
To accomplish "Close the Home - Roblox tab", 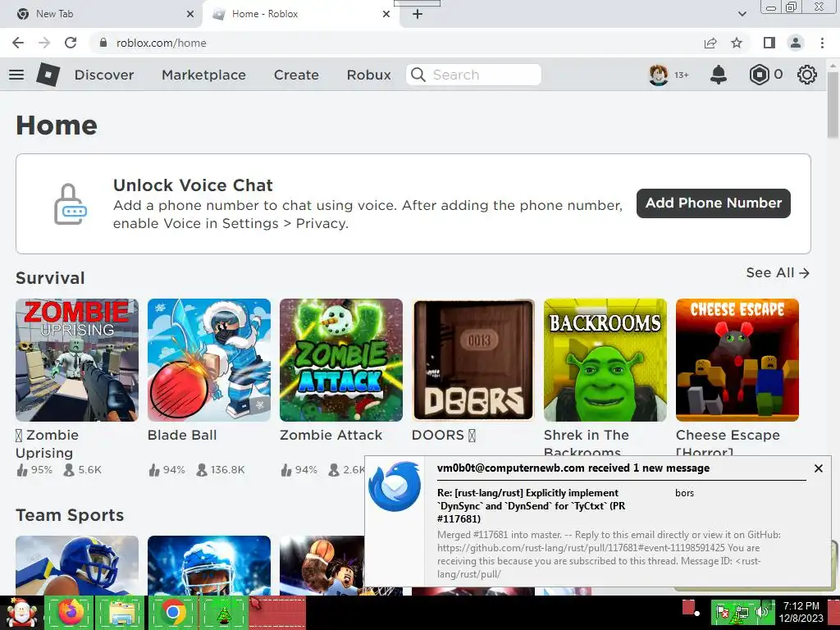I will (386, 14).
